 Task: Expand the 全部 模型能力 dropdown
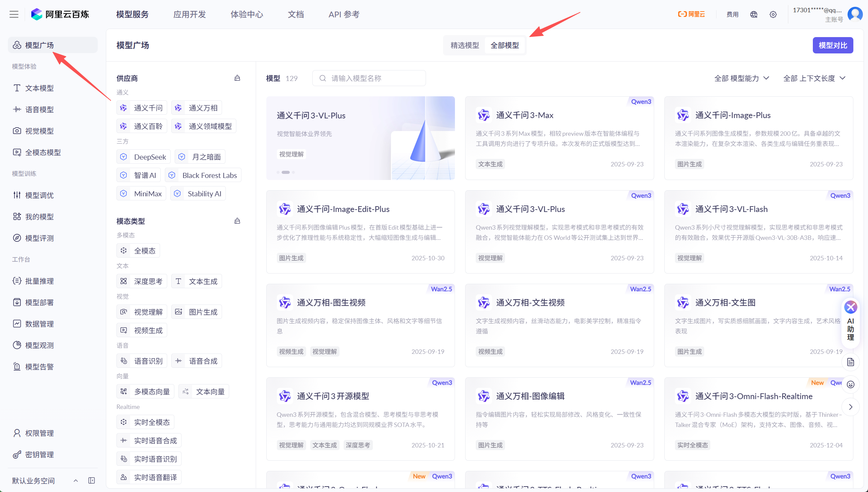click(741, 78)
